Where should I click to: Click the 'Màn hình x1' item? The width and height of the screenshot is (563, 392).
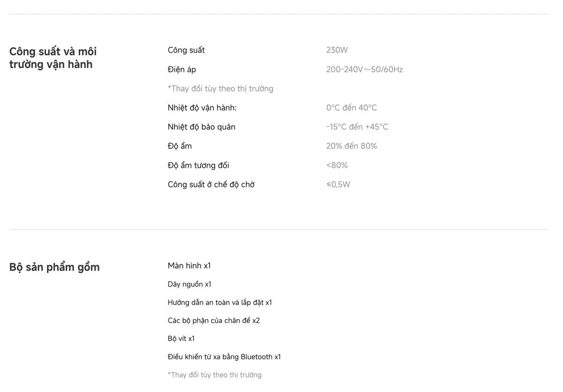[x=189, y=266]
